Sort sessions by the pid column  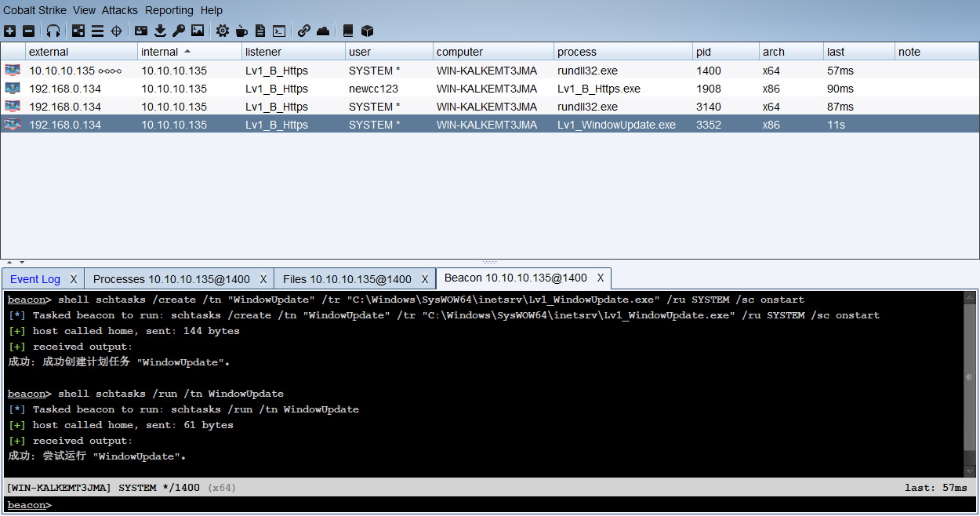(x=726, y=52)
